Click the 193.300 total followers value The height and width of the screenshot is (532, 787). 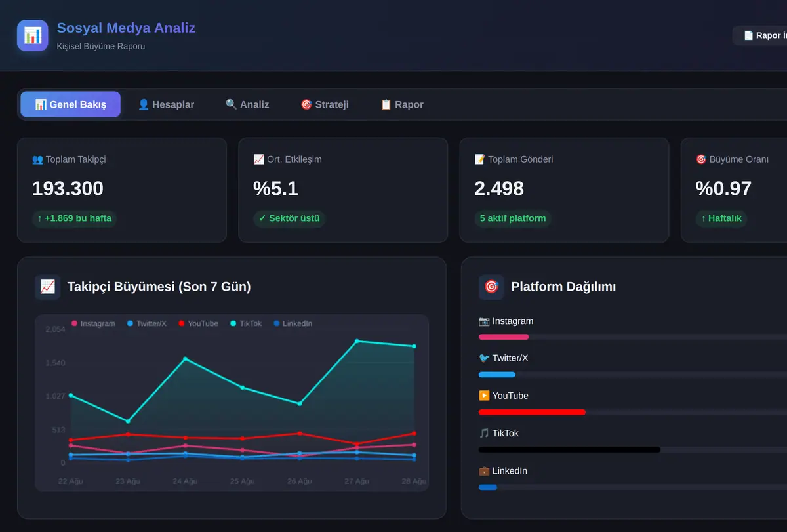(68, 189)
